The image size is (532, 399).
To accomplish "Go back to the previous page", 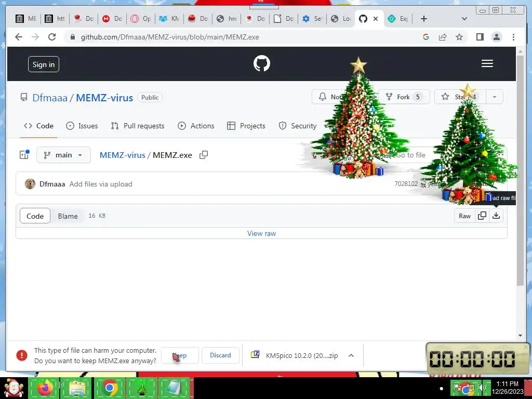I will 19,37.
